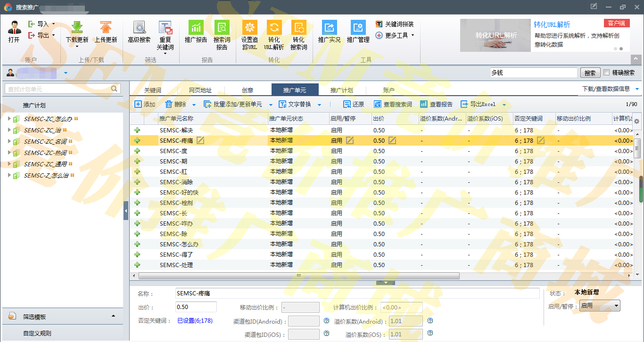Open 推广实况 from the toolbar
Viewport: 644px width, 342px height.
(x=329, y=28)
